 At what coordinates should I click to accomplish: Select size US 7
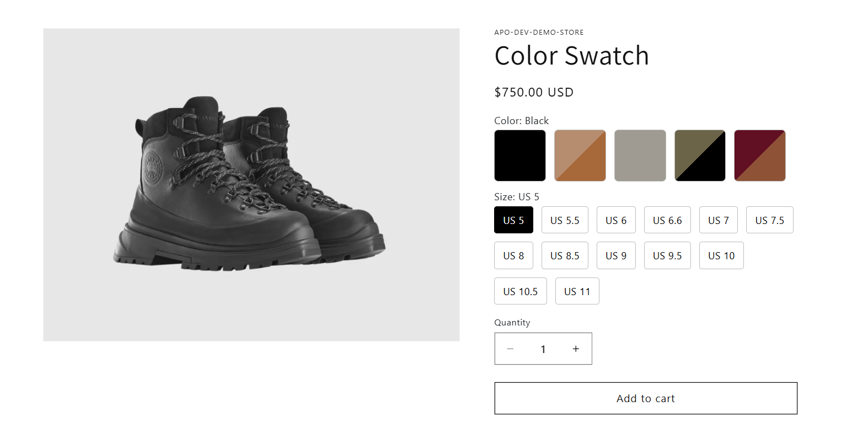pyautogui.click(x=718, y=220)
